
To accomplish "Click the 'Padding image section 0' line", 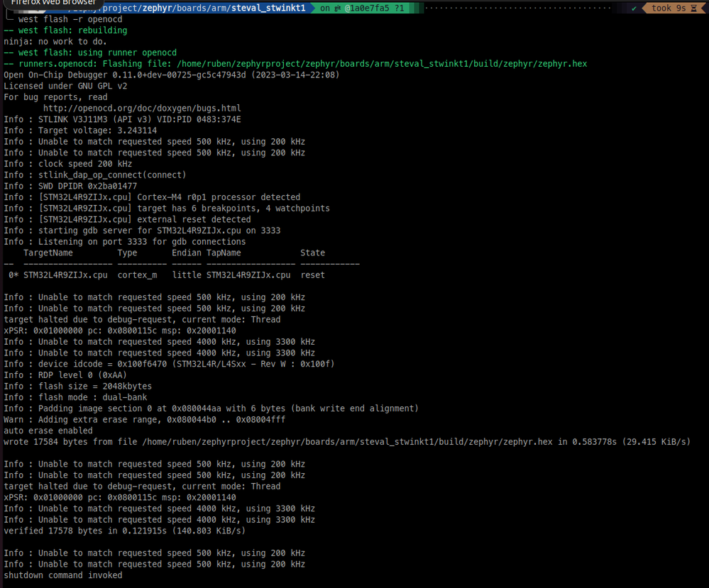I will tap(211, 408).
